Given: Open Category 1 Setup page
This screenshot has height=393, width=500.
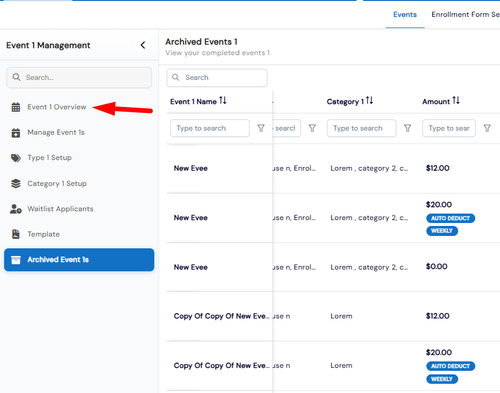Looking at the screenshot, I should tap(57, 183).
